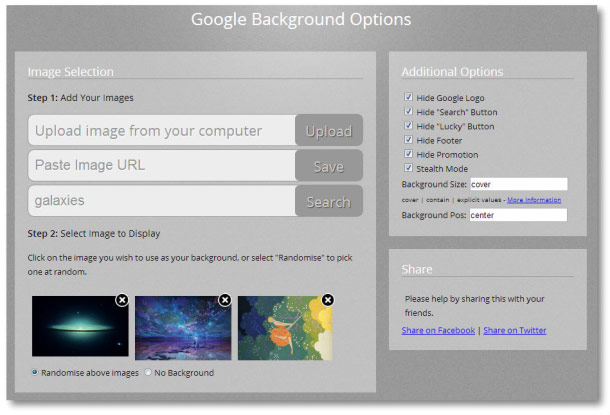Viewport: 610px width, 415px height.
Task: Focus the Background Size input field
Action: click(x=518, y=185)
